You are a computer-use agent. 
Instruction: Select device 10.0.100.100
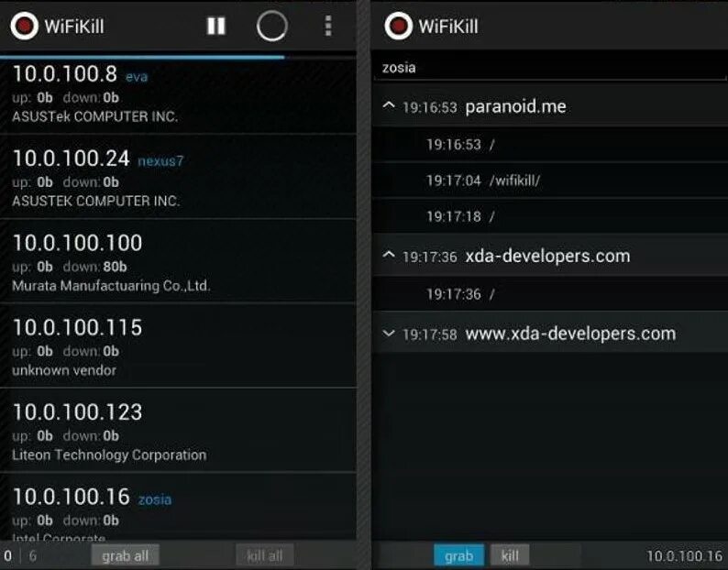178,261
